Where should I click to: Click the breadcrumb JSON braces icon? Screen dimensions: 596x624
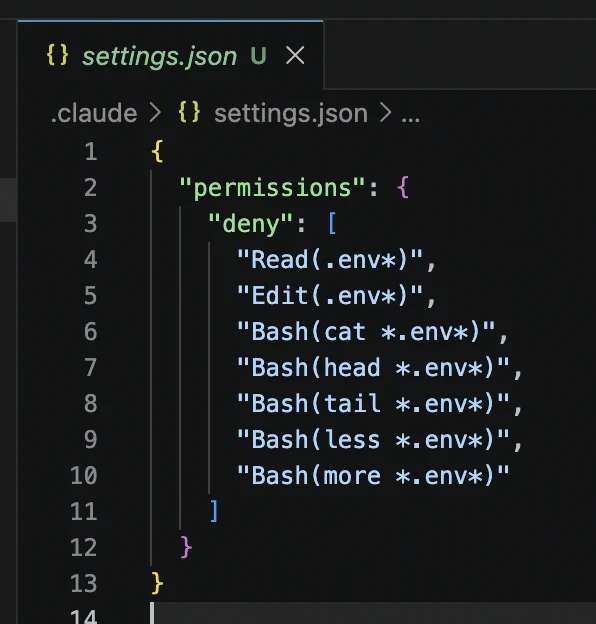click(189, 112)
